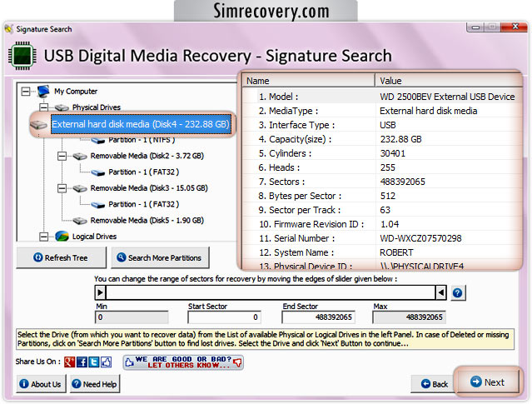
Task: Open the slider help question mark icon
Action: (x=458, y=292)
